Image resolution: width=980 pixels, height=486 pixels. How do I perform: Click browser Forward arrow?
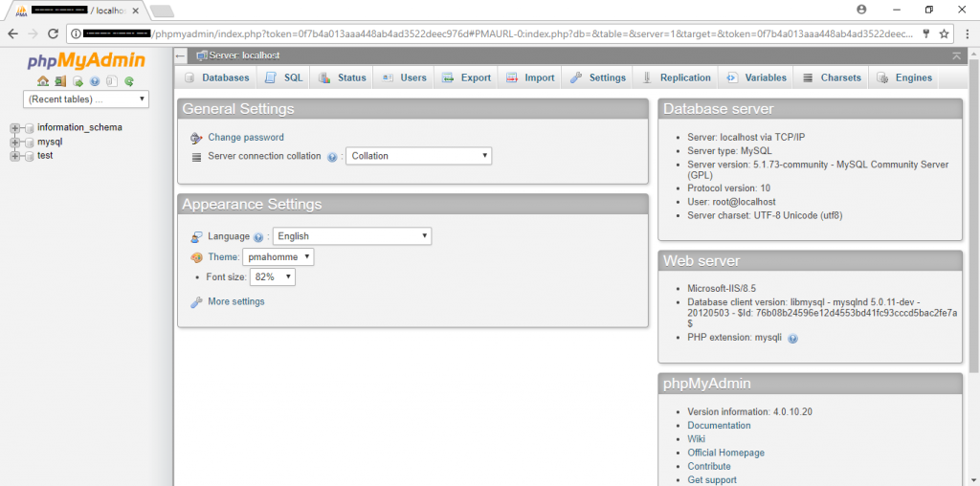tap(33, 33)
